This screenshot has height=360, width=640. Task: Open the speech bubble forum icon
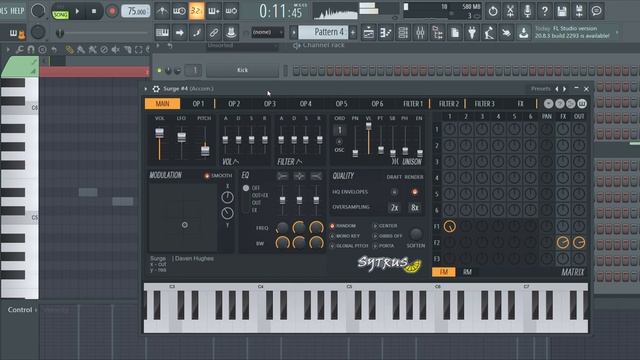pyautogui.click(x=596, y=11)
